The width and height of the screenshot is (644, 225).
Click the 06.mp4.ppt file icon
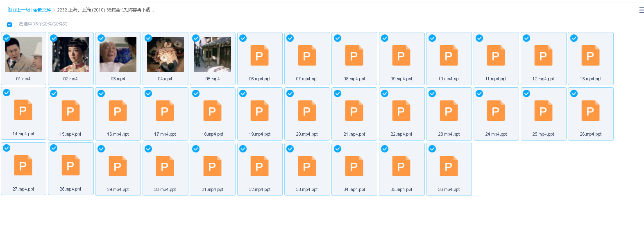pos(259,55)
